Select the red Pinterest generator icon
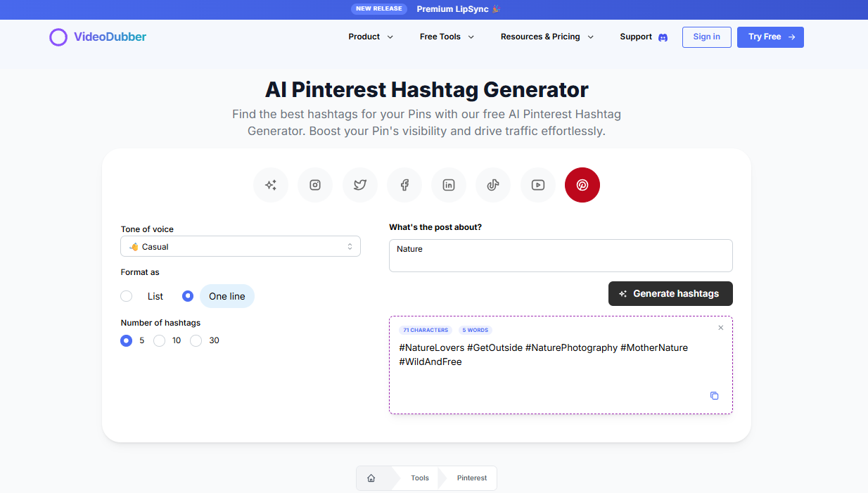 (582, 185)
